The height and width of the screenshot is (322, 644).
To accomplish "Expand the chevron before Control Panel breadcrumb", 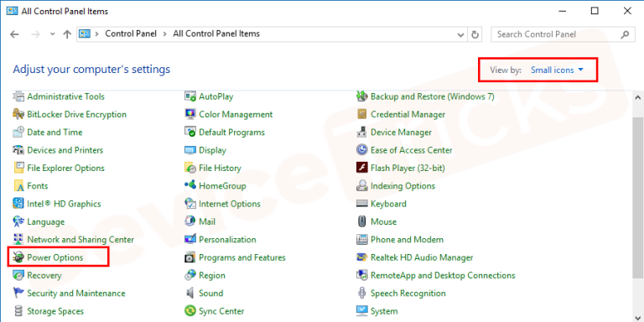I will coord(97,34).
